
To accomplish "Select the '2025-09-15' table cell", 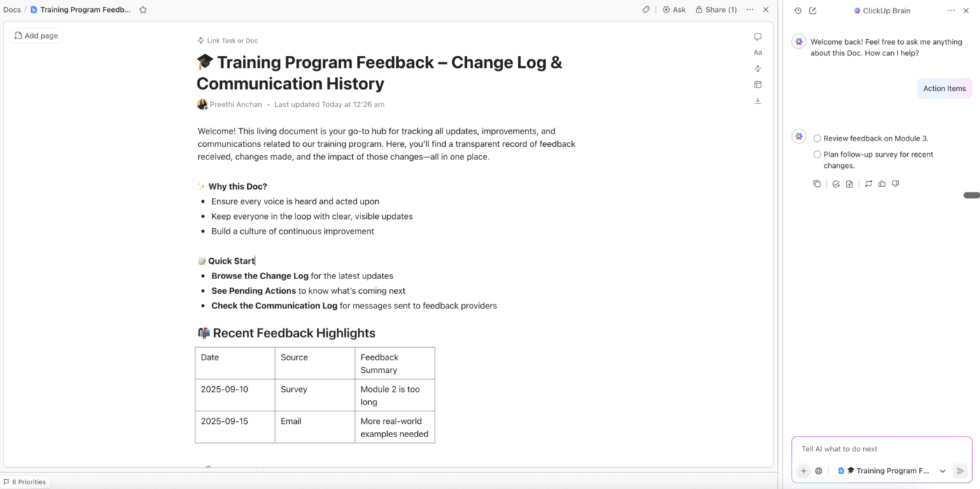I will point(235,427).
